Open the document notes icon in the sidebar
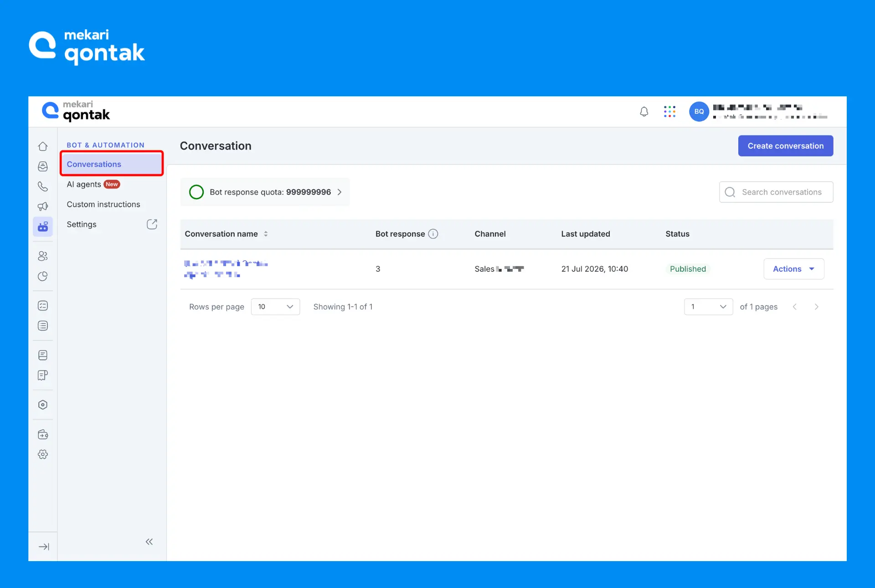 pos(43,355)
